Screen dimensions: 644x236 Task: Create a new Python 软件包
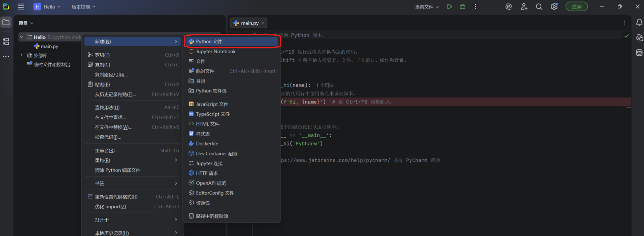click(232, 91)
